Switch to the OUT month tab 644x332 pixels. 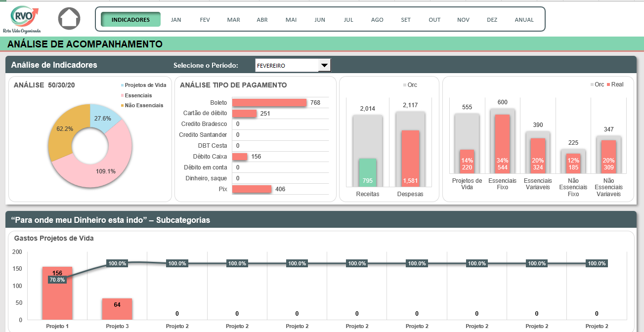point(434,20)
